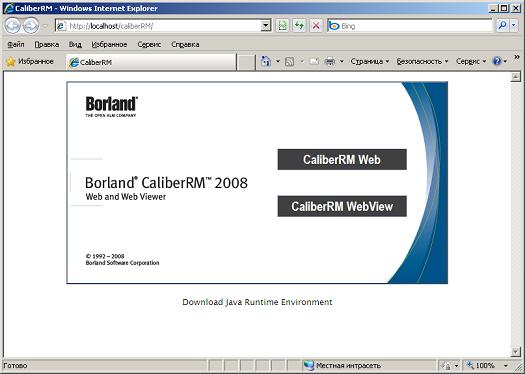Click the Internet Explorer title bar icon
This screenshot has width=525, height=374.
pos(9,8)
